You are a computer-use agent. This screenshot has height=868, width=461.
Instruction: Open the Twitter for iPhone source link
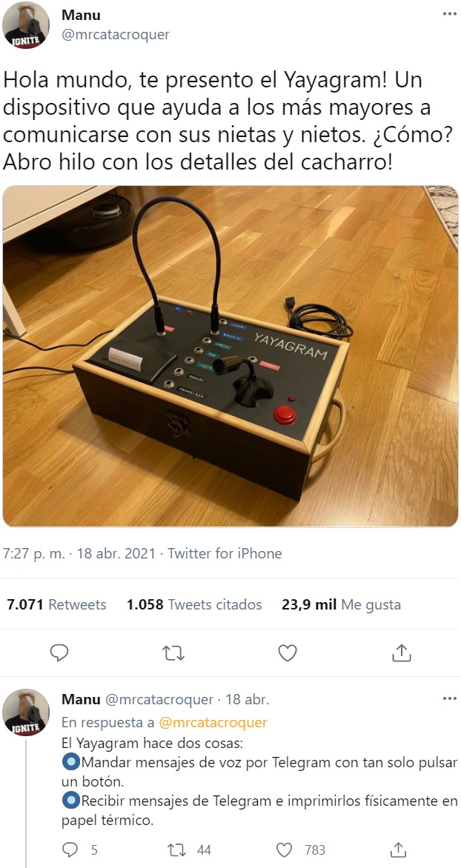(x=225, y=553)
